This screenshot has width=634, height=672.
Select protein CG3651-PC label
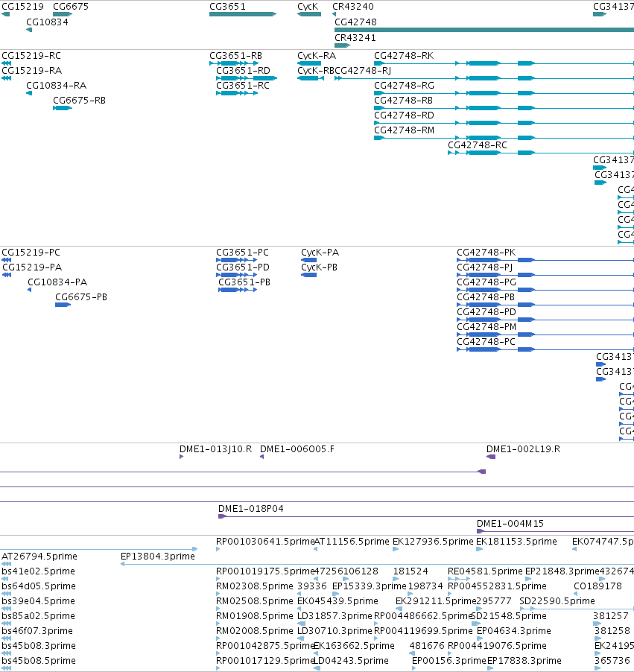click(243, 253)
